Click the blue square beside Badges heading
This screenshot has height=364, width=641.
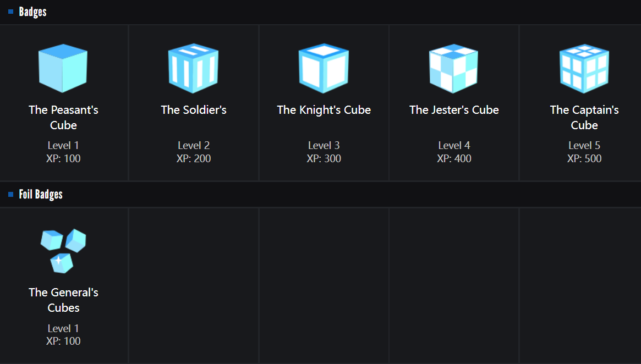click(x=11, y=12)
